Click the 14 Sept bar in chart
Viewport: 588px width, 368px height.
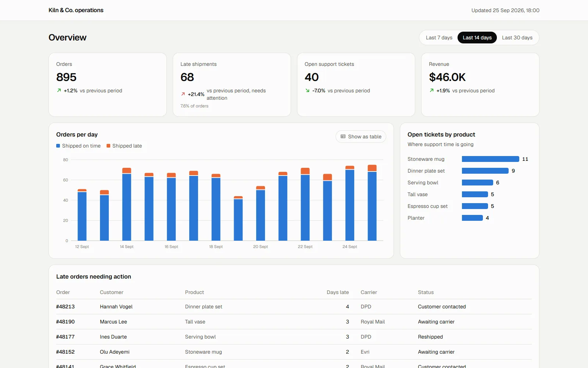click(127, 204)
